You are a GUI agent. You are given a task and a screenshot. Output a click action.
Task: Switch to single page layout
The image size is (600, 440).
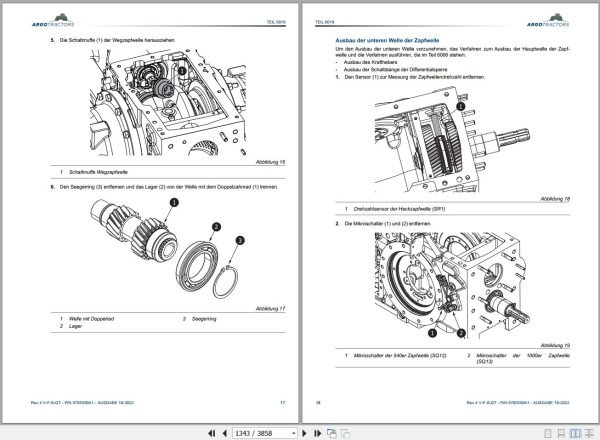tap(548, 433)
